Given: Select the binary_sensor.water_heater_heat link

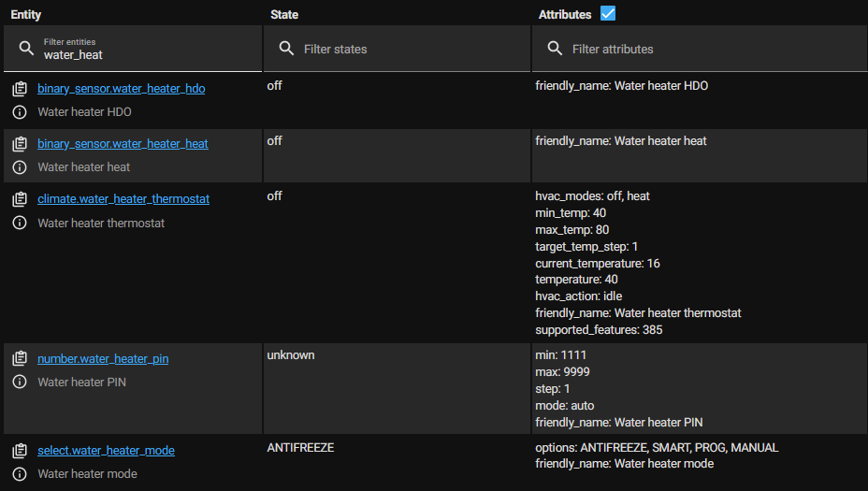Looking at the screenshot, I should tap(123, 144).
